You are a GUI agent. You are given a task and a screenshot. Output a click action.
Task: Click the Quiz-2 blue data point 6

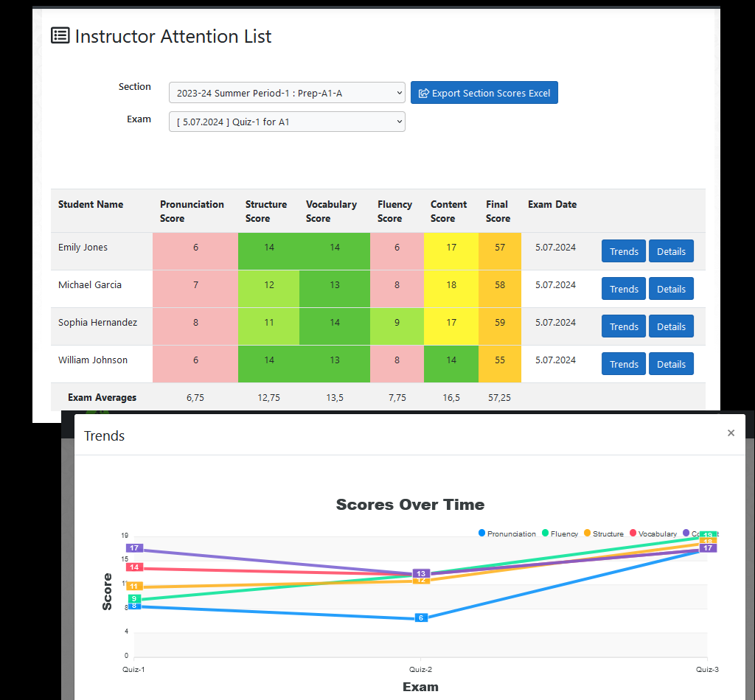pyautogui.click(x=421, y=618)
